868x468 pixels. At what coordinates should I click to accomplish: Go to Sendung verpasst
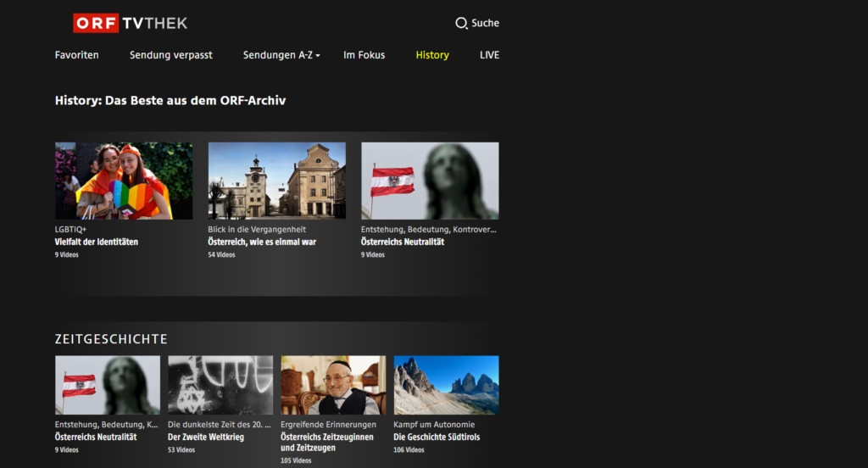tap(171, 55)
